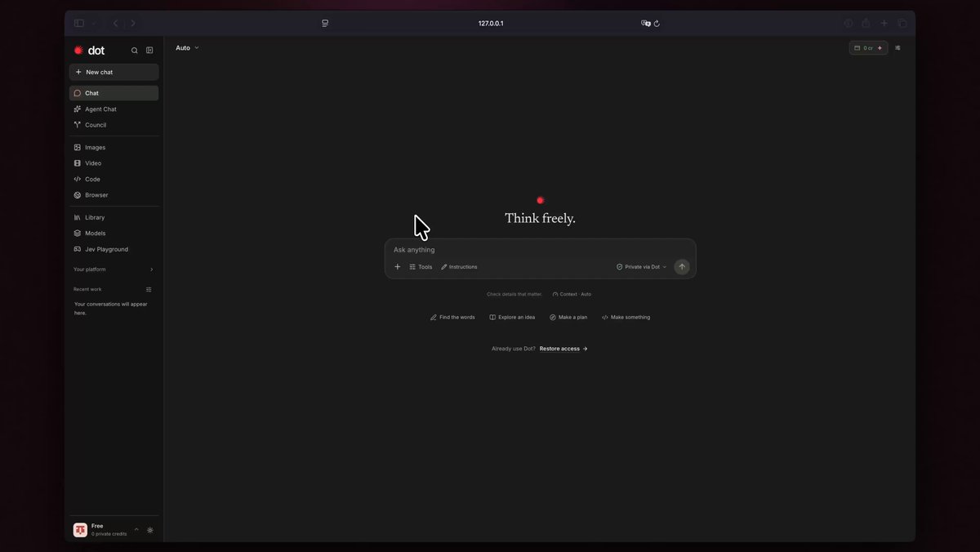Follow the Restore access link
The height and width of the screenshot is (552, 980).
click(x=563, y=349)
